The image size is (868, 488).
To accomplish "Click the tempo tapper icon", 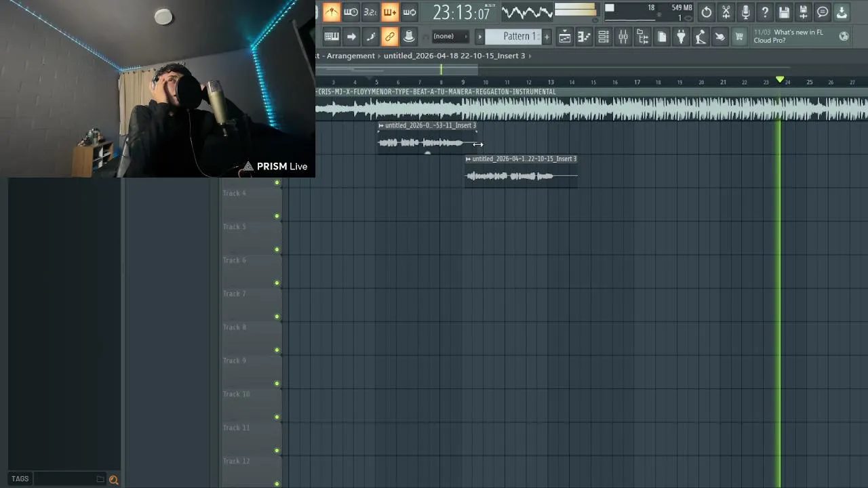I will coord(701,37).
